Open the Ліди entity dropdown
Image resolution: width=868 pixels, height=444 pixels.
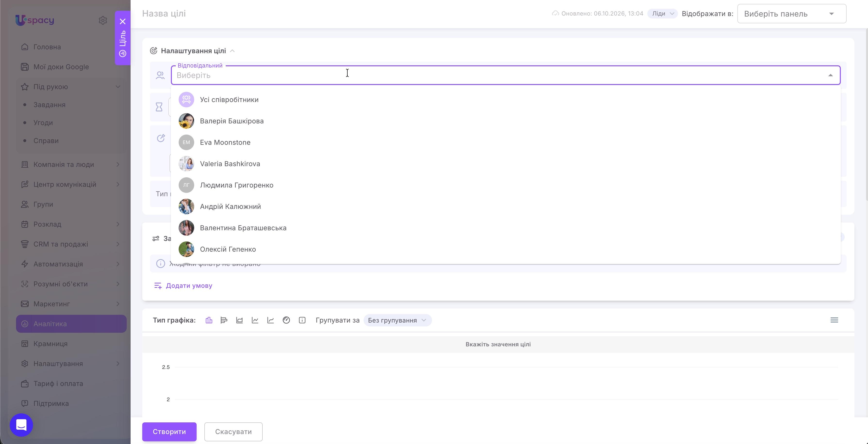point(662,14)
